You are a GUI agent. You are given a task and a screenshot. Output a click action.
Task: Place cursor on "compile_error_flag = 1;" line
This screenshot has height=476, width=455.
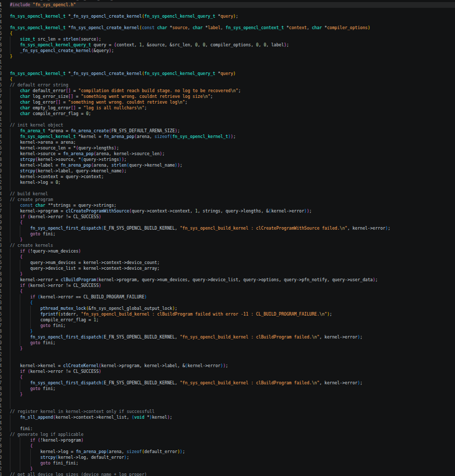69,320
